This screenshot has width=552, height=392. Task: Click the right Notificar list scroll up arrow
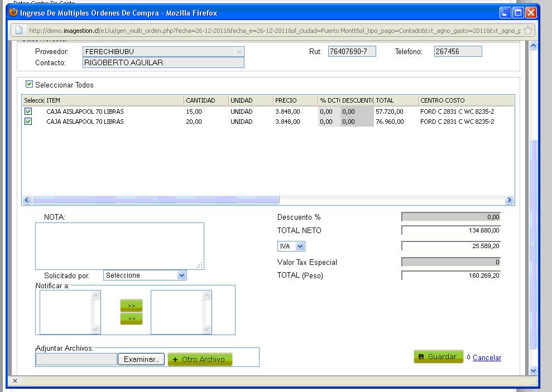coord(207,296)
